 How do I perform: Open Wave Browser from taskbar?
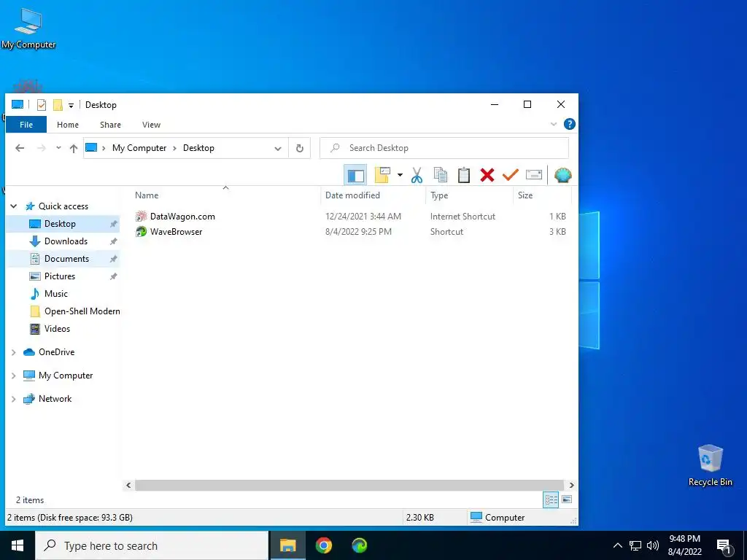tap(359, 545)
